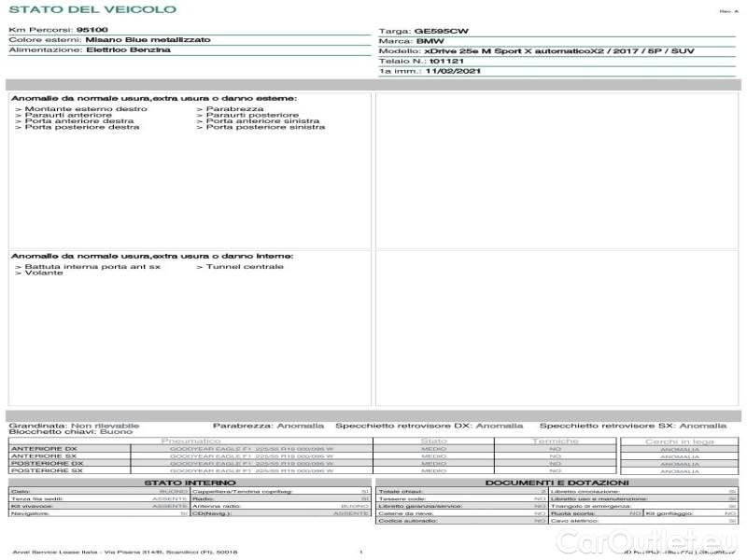Click the 'Libretto circolazione:' row label
Image resolution: width=747 pixels, height=560 pixels.
(585, 492)
